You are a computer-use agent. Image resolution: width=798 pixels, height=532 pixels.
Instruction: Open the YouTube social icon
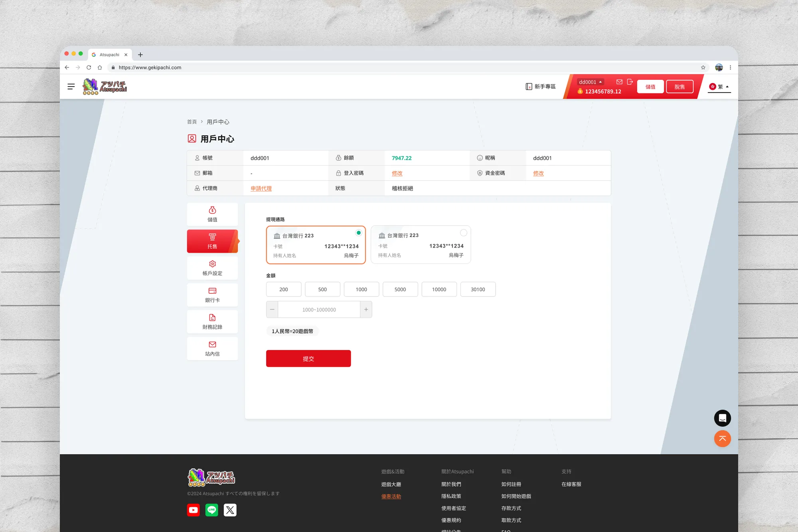click(x=194, y=510)
